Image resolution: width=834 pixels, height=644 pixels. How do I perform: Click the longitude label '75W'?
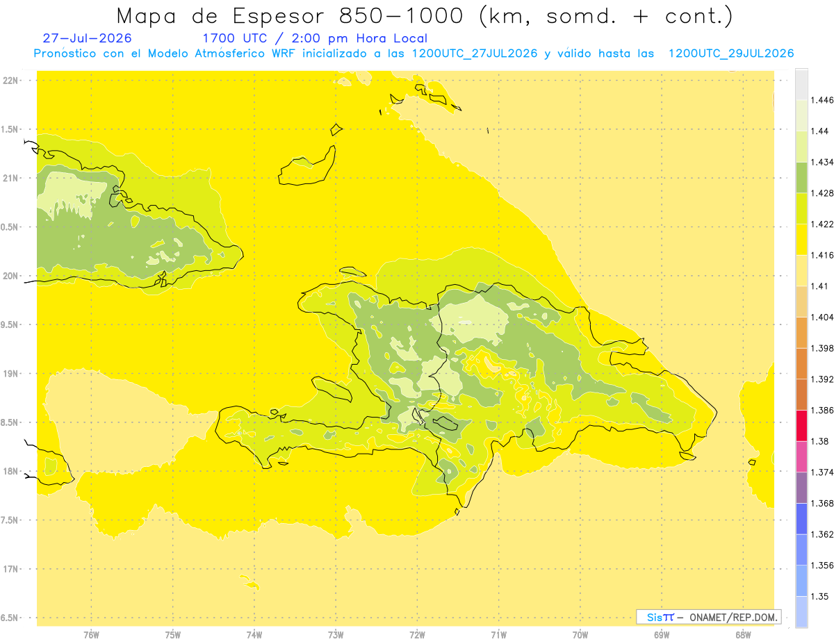pyautogui.click(x=173, y=635)
